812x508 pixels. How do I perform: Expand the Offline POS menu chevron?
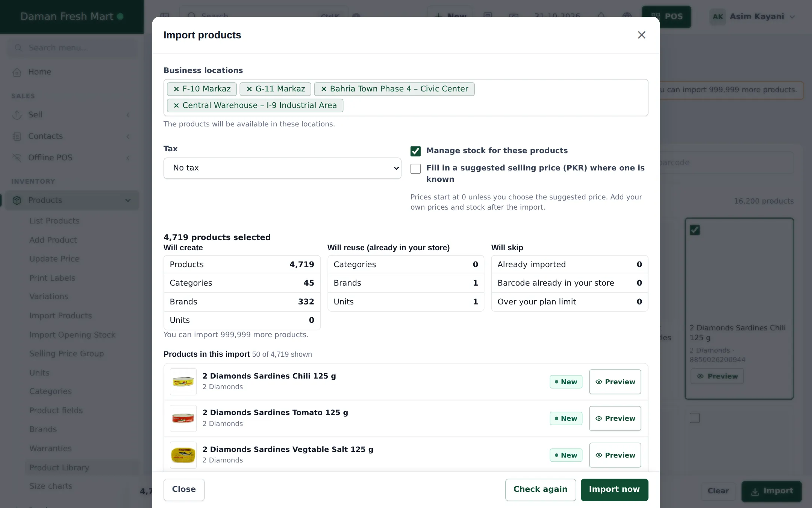click(x=128, y=158)
